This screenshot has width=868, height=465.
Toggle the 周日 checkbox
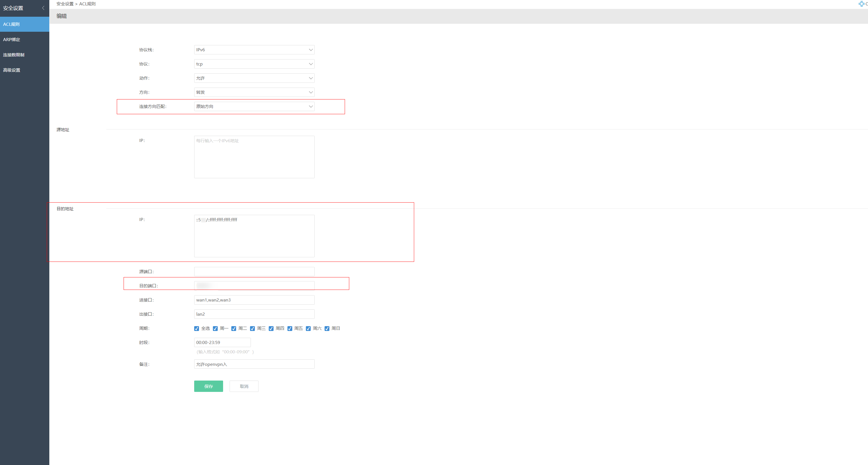pyautogui.click(x=327, y=329)
